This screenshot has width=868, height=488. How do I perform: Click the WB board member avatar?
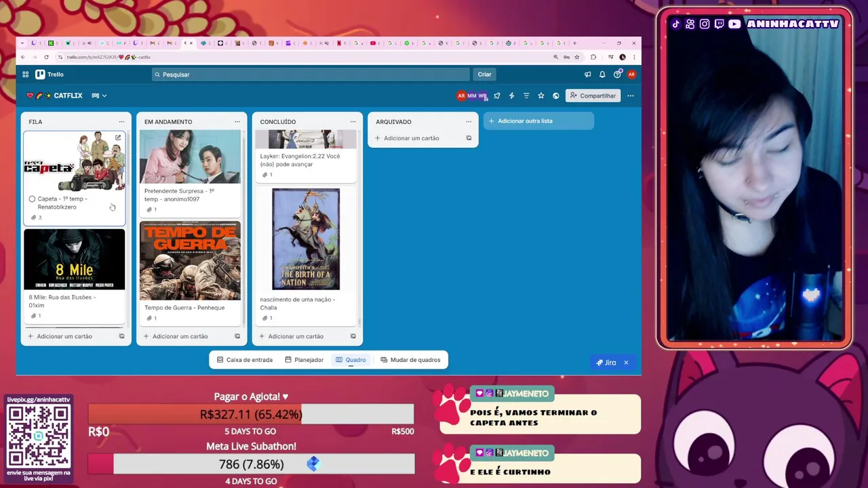[482, 96]
